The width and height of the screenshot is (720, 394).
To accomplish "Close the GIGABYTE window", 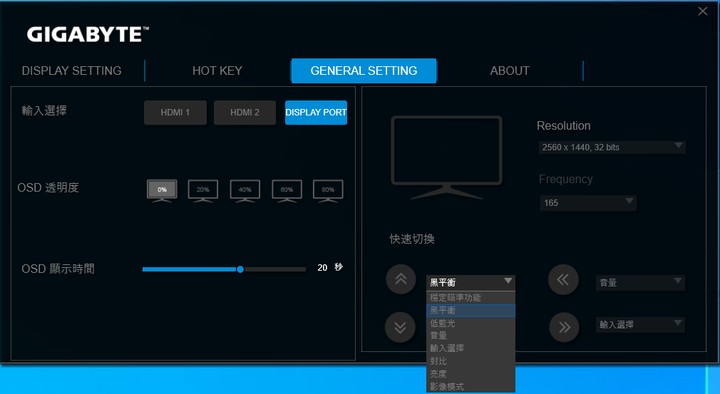I will [703, 11].
